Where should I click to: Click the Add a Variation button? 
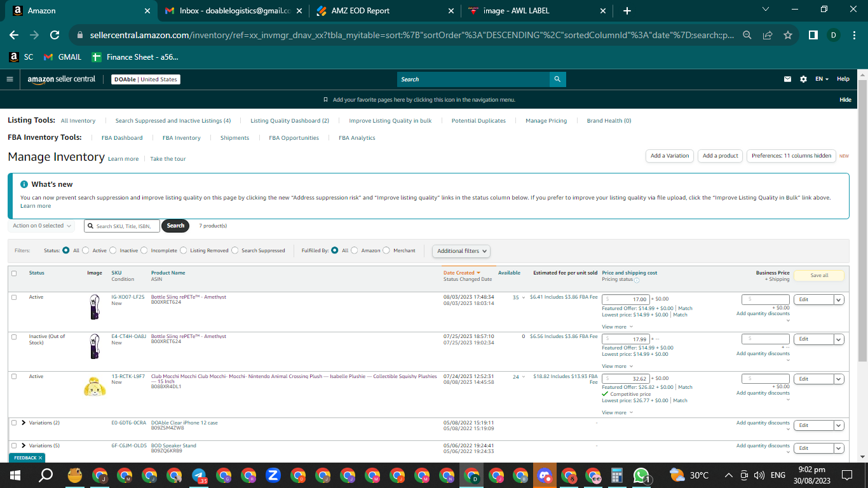(x=670, y=156)
